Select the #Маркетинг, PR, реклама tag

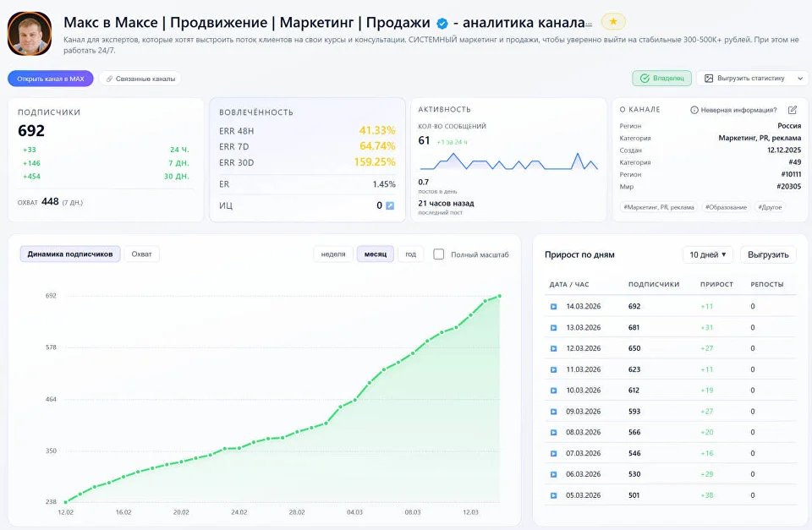659,207
